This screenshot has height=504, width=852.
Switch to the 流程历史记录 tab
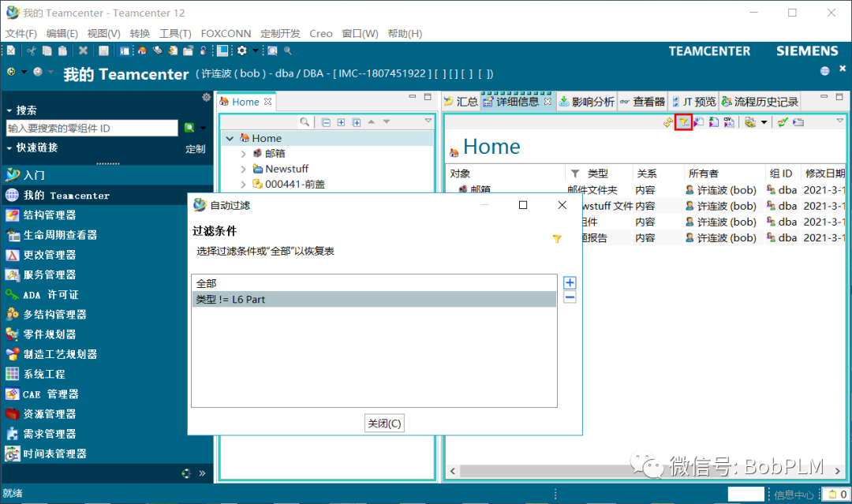pos(760,102)
